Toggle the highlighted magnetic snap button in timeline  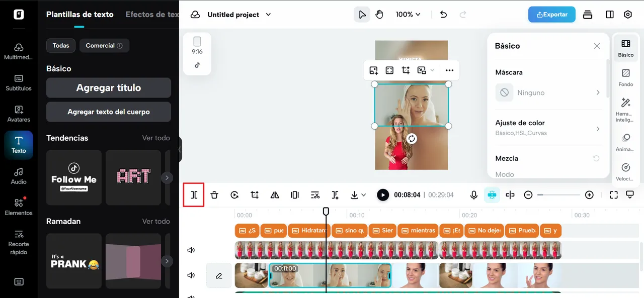tap(492, 195)
